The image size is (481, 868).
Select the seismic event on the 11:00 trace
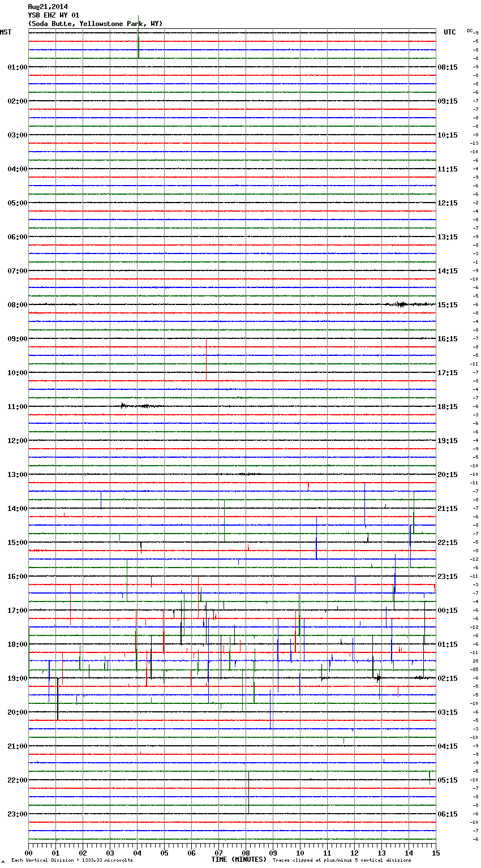[x=135, y=406]
